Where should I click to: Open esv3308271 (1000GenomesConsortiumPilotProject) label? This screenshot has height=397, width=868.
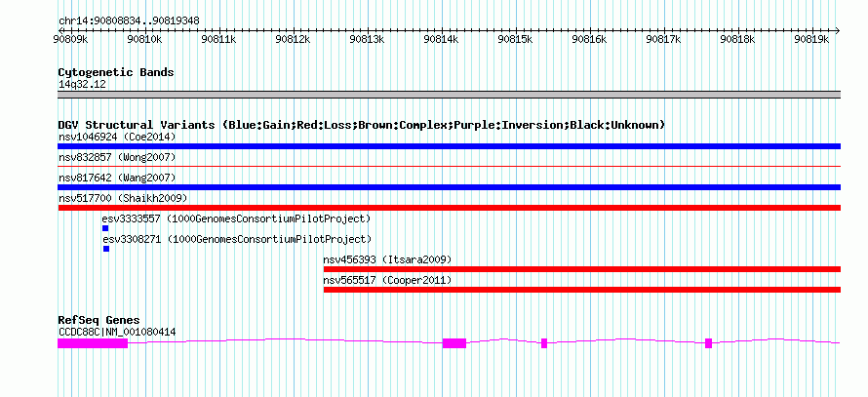pos(237,239)
